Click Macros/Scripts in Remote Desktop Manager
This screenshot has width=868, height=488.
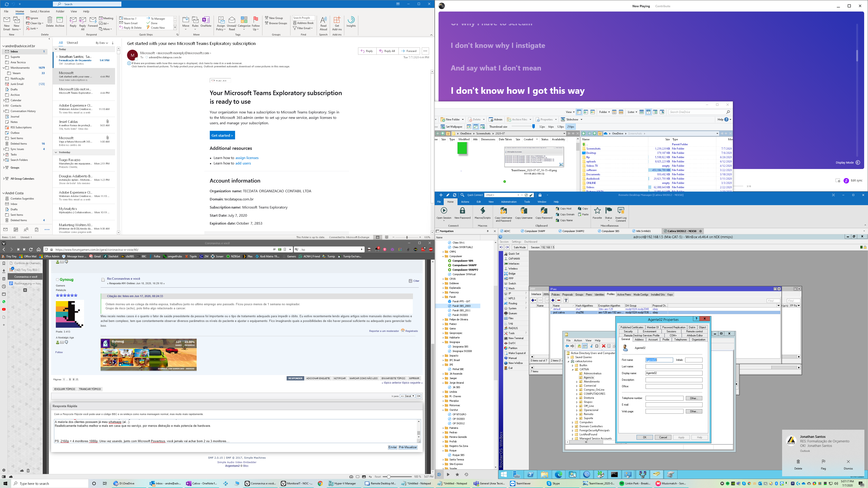pyautogui.click(x=483, y=213)
